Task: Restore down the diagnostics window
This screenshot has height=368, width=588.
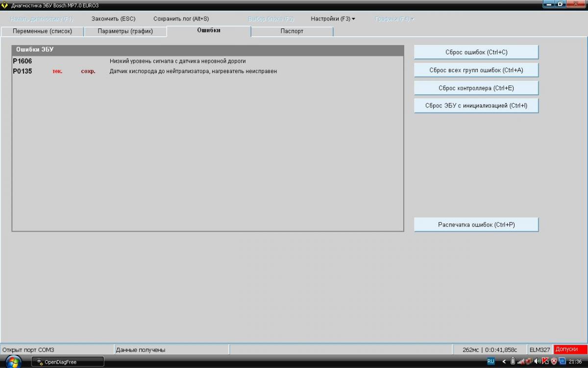Action: tap(561, 4)
